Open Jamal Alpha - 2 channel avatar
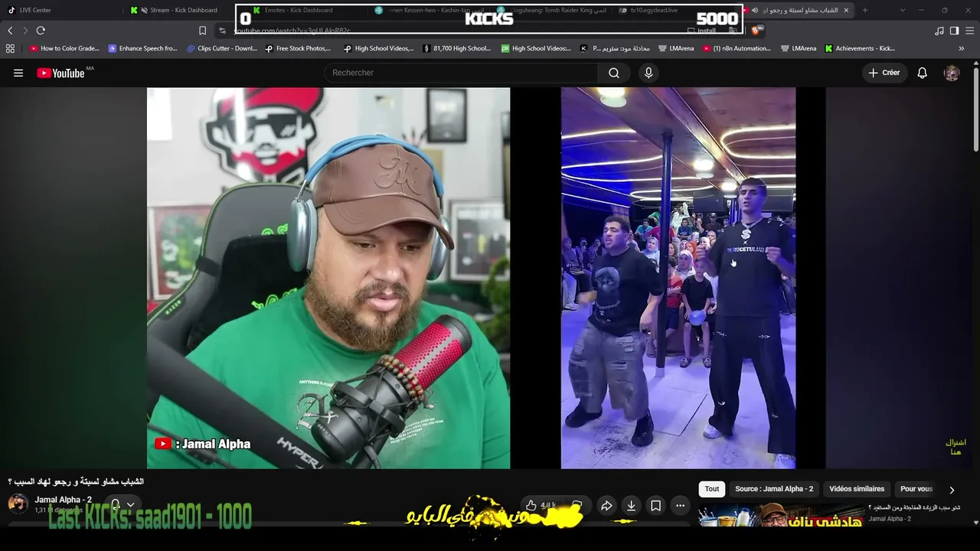The height and width of the screenshot is (551, 980). pyautogui.click(x=18, y=504)
